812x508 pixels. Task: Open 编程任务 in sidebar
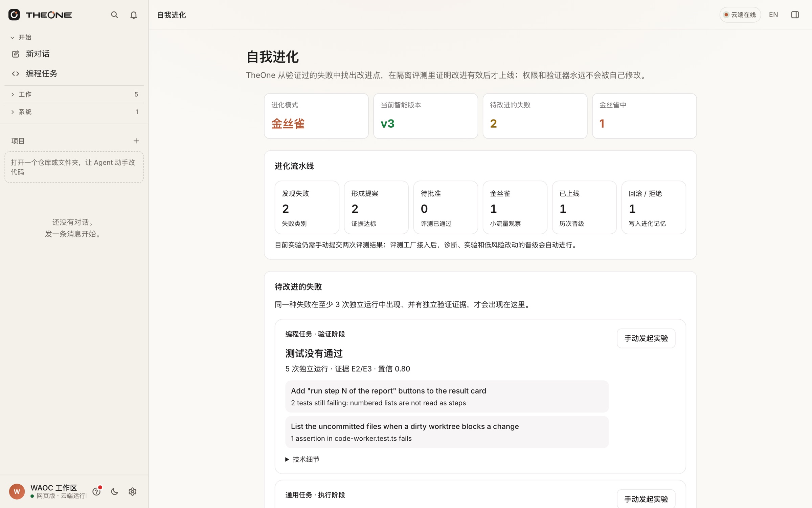coord(74,73)
